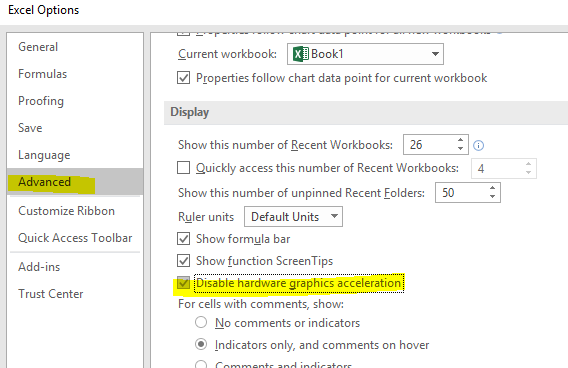Open Quick Access Toolbar settings

click(75, 238)
